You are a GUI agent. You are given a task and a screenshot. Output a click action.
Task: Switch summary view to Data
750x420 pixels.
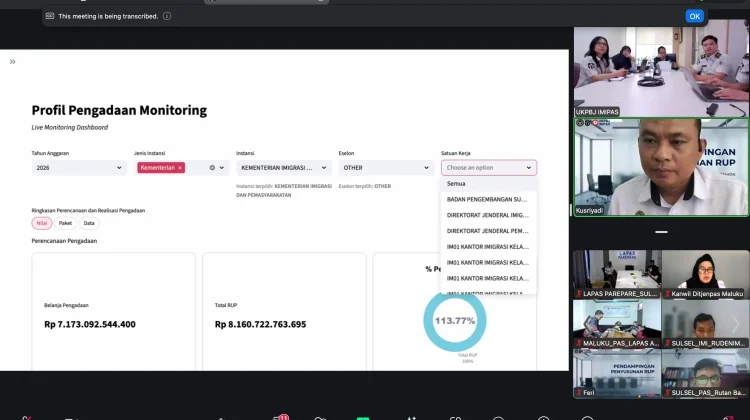(89, 223)
